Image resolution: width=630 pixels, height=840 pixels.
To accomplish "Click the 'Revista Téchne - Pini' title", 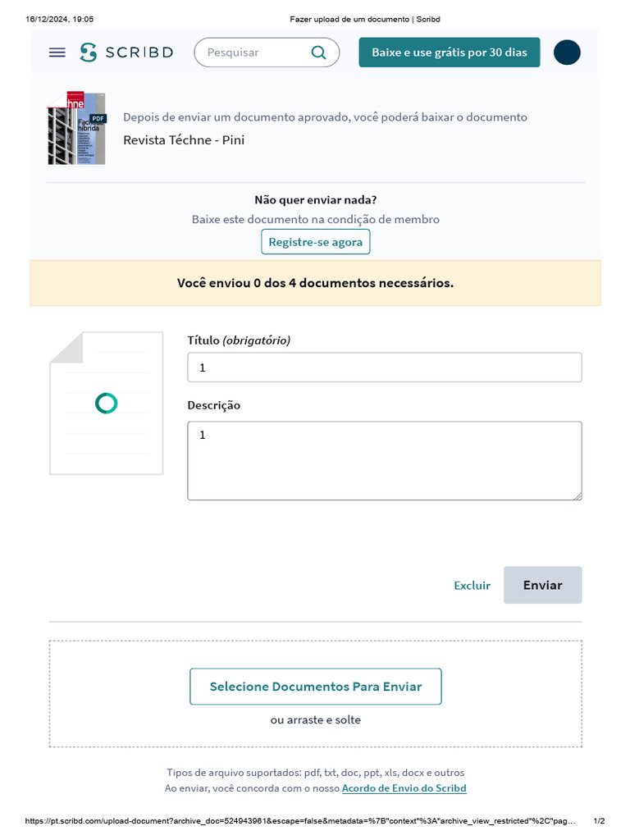I will point(184,139).
